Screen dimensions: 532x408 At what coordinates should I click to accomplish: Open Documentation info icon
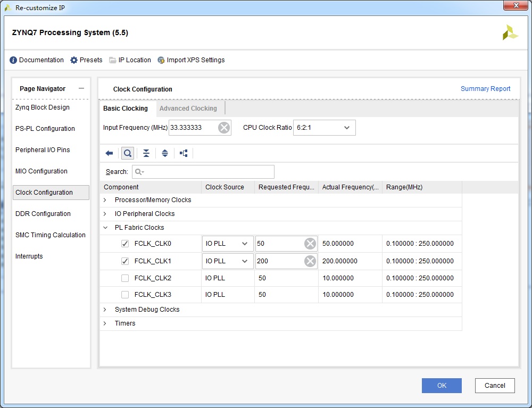coord(13,60)
